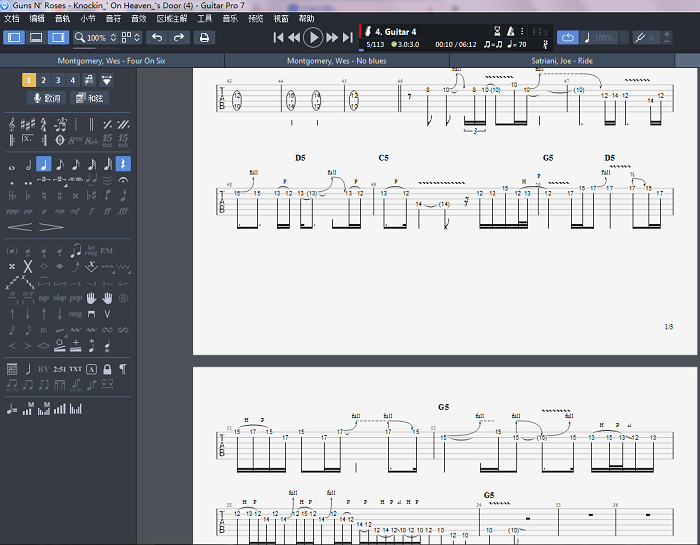Open the zoom percentage dropdown
Image resolution: width=700 pixels, height=545 pixels.
111,38
